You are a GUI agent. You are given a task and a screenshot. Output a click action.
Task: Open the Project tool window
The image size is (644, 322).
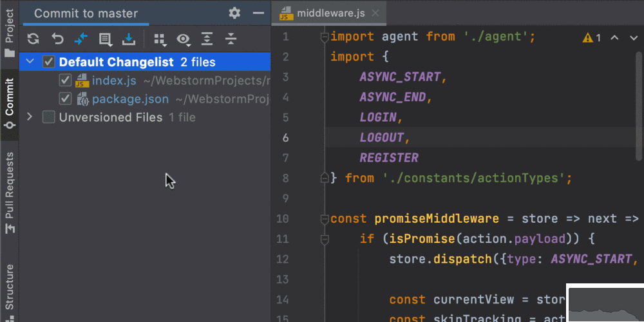click(x=9, y=33)
